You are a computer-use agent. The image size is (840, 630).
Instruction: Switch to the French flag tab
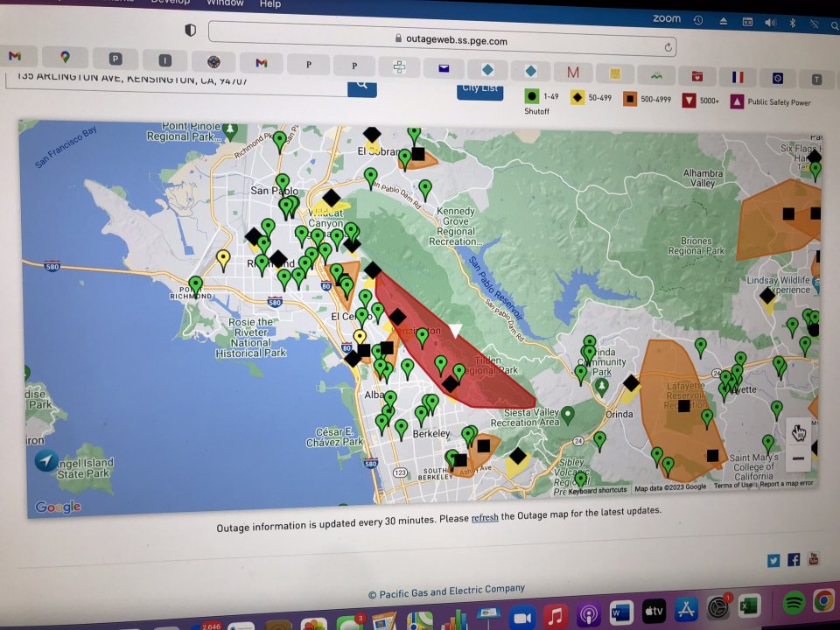pyautogui.click(x=738, y=77)
